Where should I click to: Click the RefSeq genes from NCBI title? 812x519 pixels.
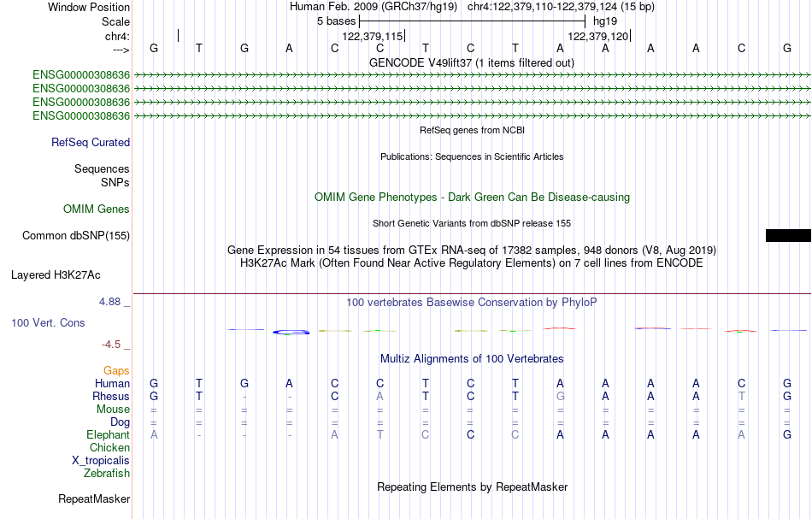click(x=473, y=130)
